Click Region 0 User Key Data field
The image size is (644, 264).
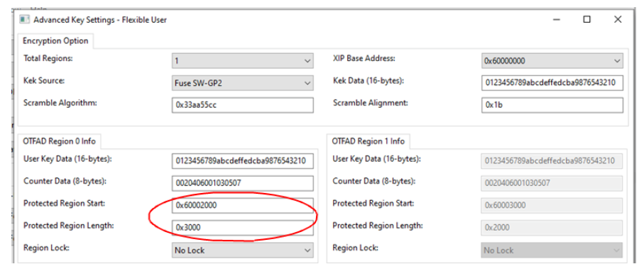[x=242, y=161]
